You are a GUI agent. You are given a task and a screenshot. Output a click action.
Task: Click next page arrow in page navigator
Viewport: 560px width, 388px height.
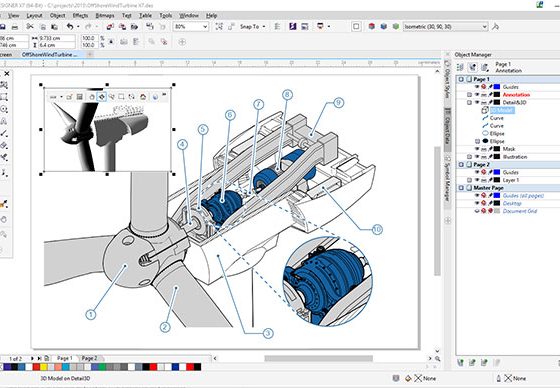(32, 358)
